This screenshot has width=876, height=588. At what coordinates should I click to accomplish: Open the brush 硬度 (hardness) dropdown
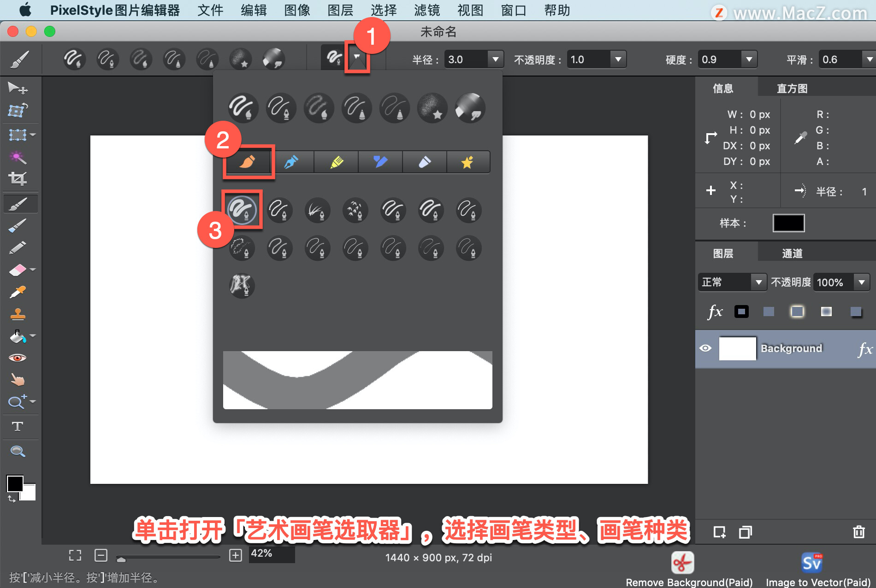(748, 59)
